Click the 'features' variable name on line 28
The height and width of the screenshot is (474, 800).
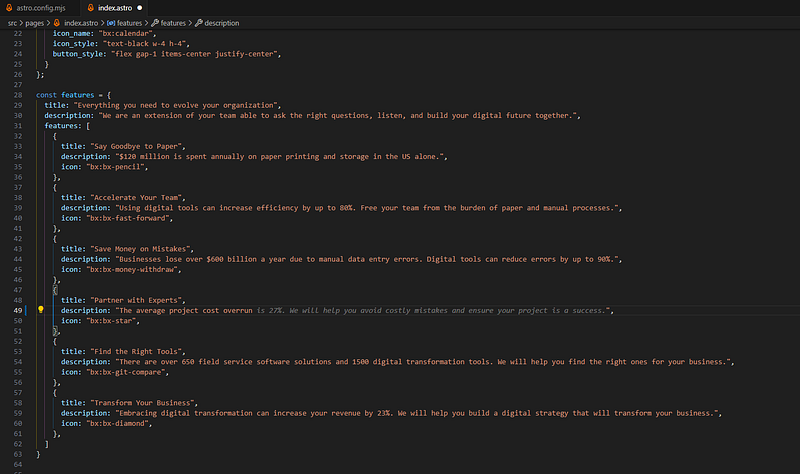point(78,95)
